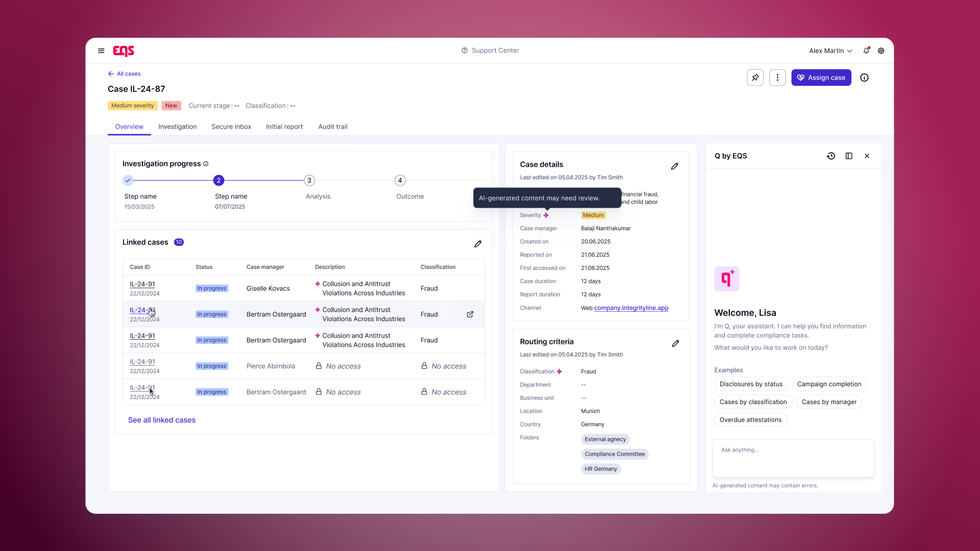Pin this case with the pin icon
This screenshot has height=551, width=980.
(755, 78)
